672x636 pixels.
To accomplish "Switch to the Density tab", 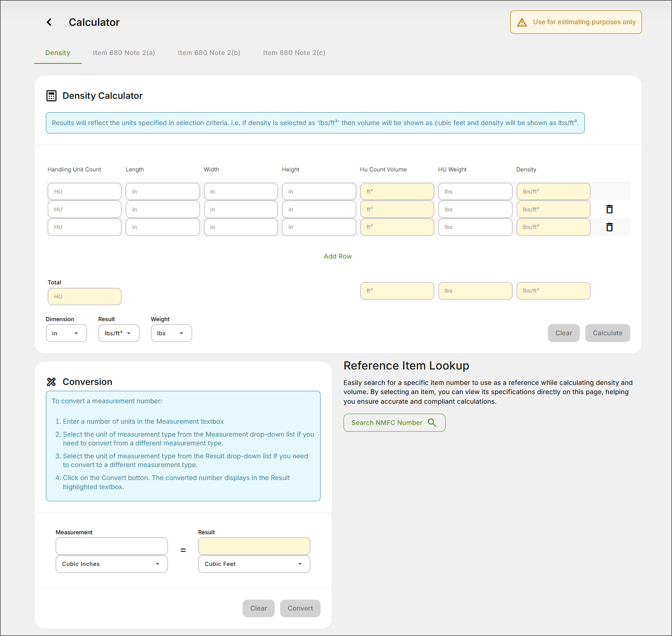I will [x=58, y=53].
